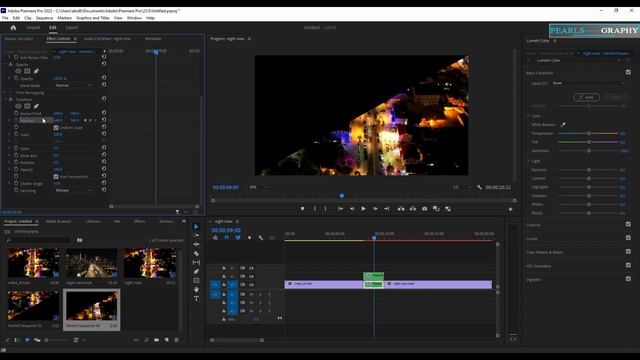Toggle Vignette section checkbox
Viewport: 640px width, 360px height.
coord(628,279)
